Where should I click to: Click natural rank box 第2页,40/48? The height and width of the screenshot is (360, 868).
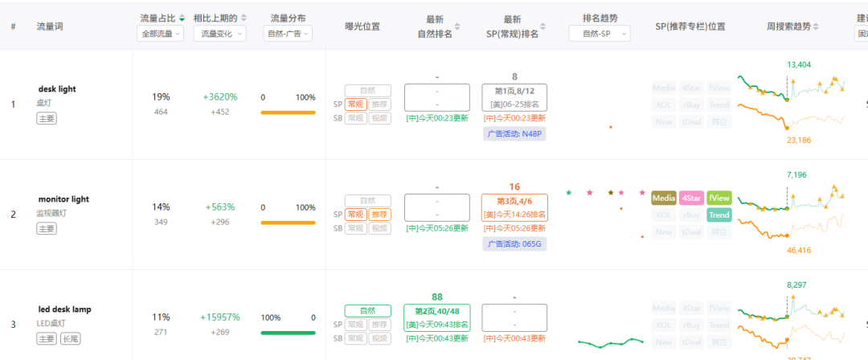(437, 318)
